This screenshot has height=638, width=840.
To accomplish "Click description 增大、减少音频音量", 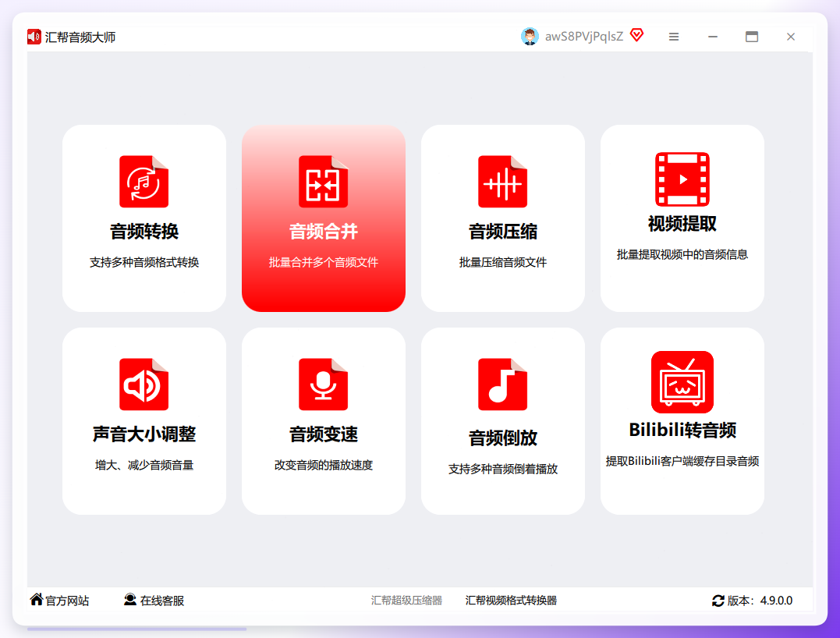I will click(144, 465).
